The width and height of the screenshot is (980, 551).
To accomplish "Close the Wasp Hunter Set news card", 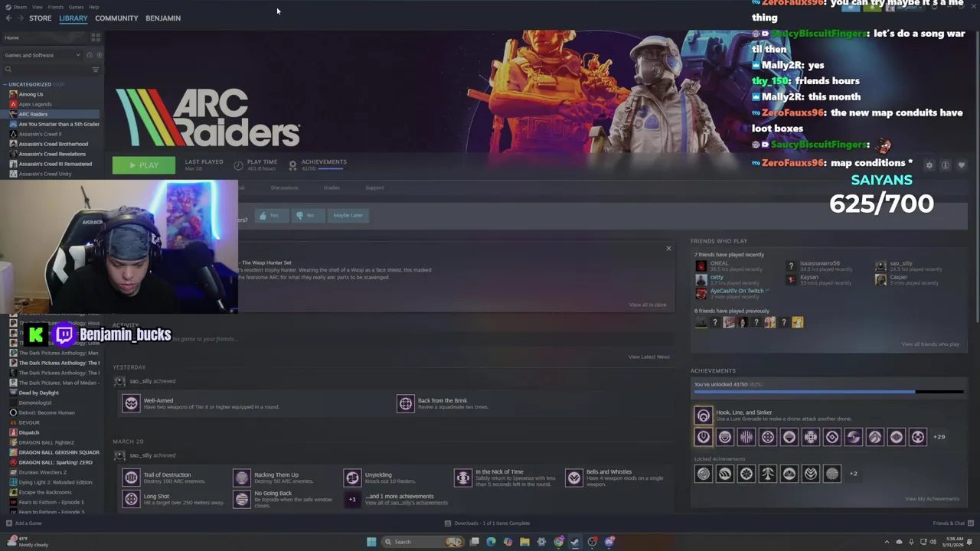I will click(x=668, y=248).
